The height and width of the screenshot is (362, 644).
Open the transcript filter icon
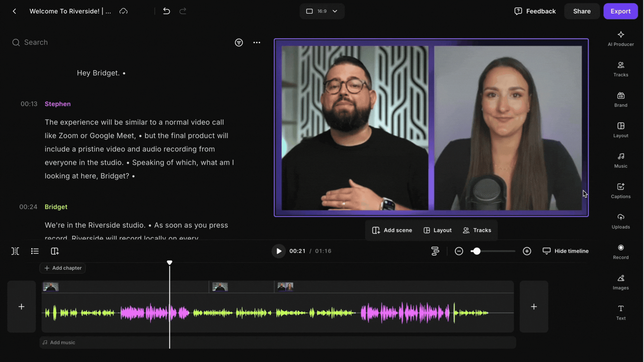(x=238, y=43)
